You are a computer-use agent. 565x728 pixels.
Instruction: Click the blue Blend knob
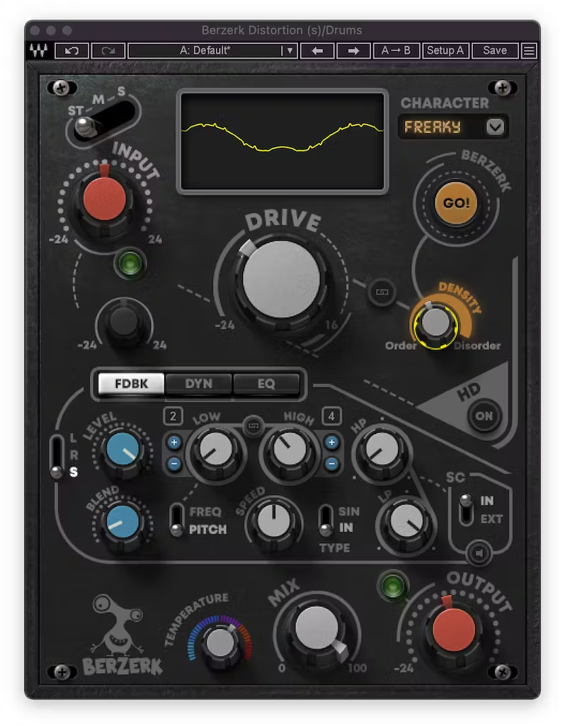click(122, 522)
